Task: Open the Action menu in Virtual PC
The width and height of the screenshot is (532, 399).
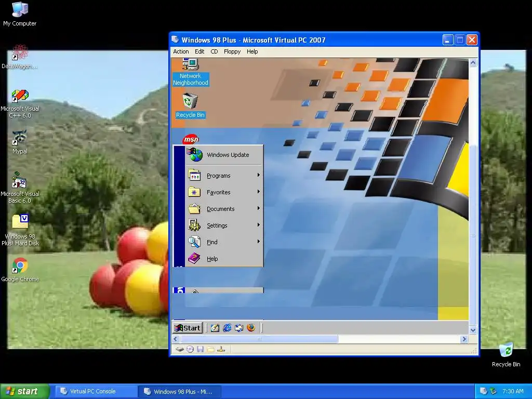Action: tap(181, 51)
